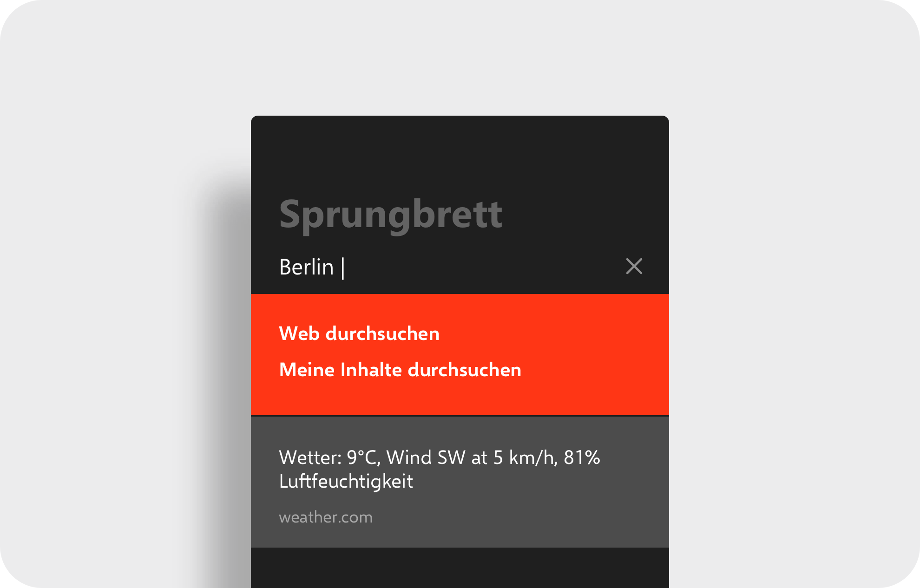Image resolution: width=920 pixels, height=588 pixels.
Task: Place cursor after the word Berlin
Action: tap(335, 268)
